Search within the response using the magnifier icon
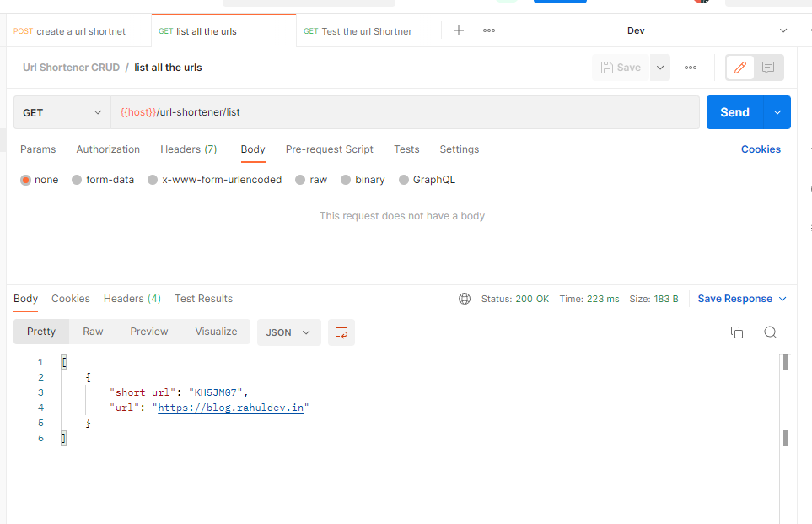This screenshot has height=524, width=812. (x=770, y=332)
